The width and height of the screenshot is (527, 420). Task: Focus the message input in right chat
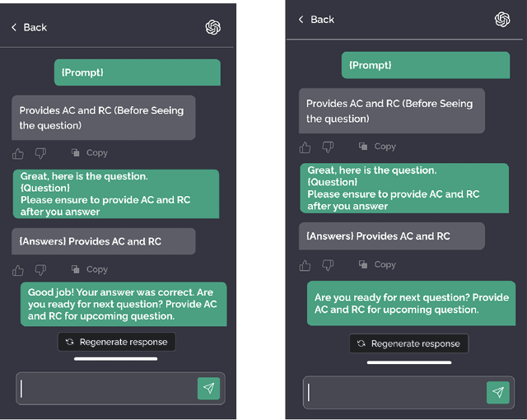(x=395, y=393)
